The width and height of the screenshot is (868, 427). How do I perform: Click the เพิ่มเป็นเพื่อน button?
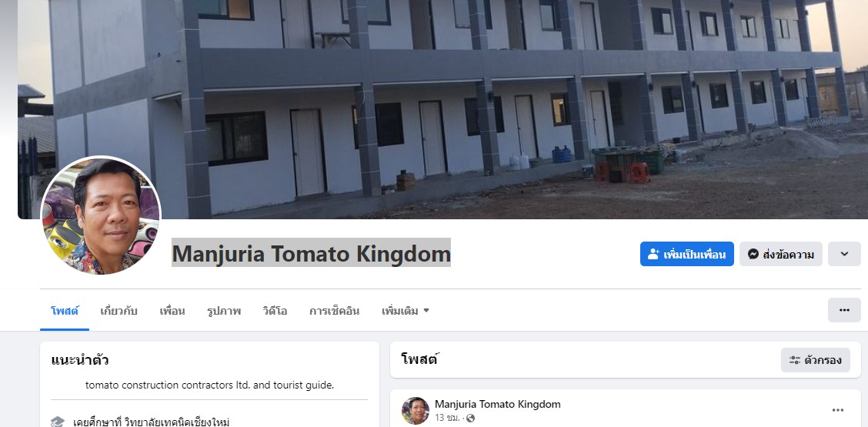coord(687,254)
